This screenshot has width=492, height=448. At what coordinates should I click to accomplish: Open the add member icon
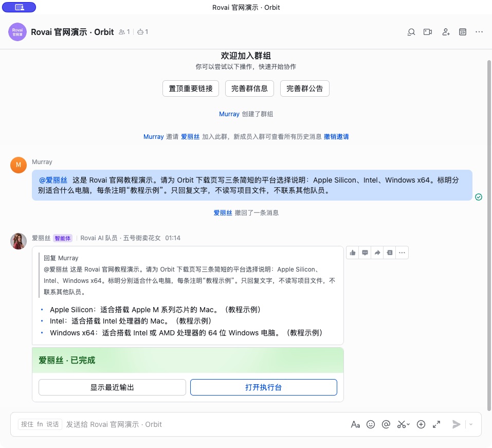446,32
